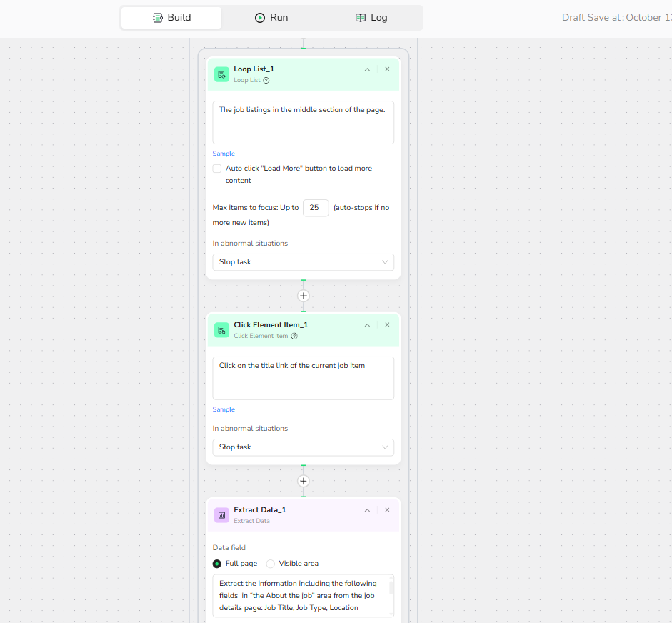Select the Full page radio option

click(217, 564)
